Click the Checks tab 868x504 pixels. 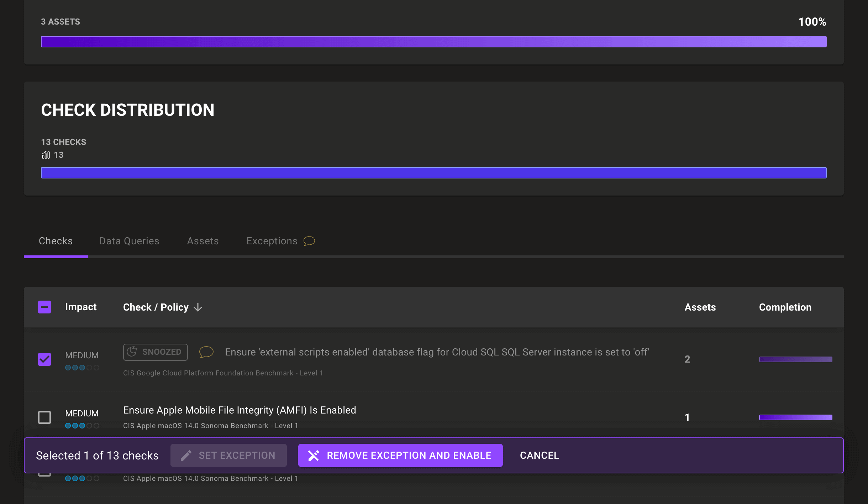(56, 240)
